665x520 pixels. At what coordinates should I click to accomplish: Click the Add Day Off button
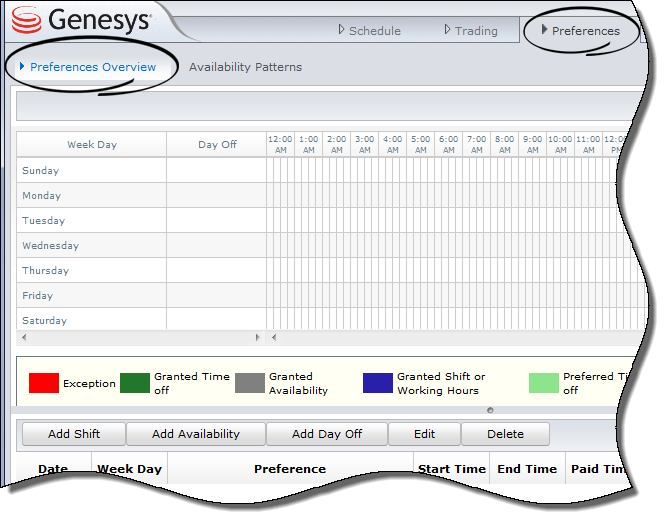coord(326,434)
